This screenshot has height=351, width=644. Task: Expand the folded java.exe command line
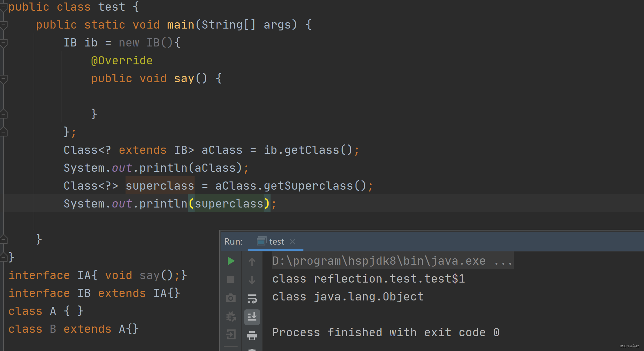pos(503,261)
